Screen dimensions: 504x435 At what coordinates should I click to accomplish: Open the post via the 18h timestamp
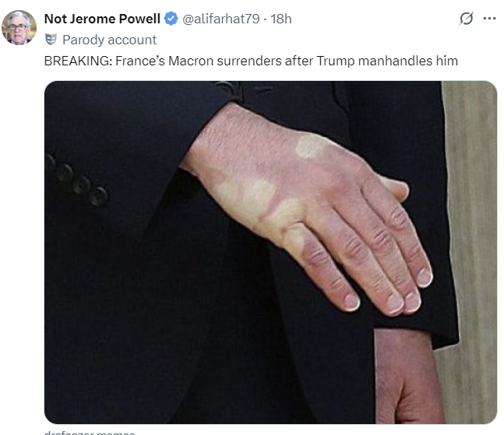[x=281, y=19]
